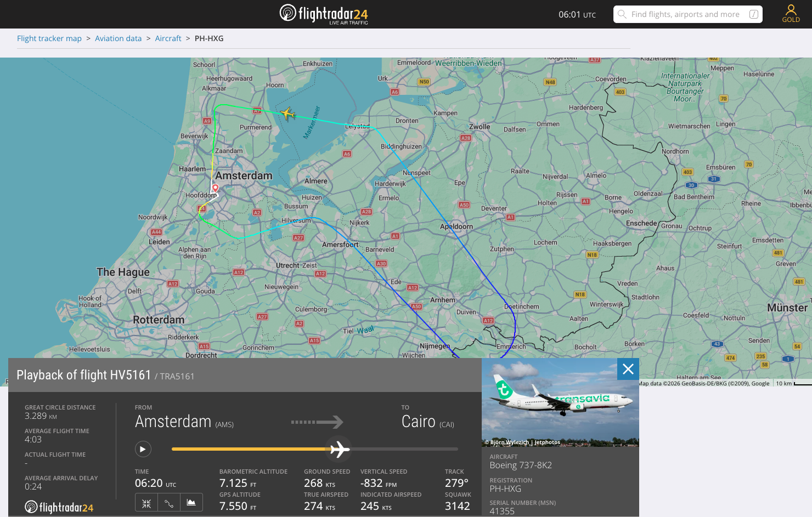
Task: Click the barometric altitude value 7.125
Action: tap(233, 483)
